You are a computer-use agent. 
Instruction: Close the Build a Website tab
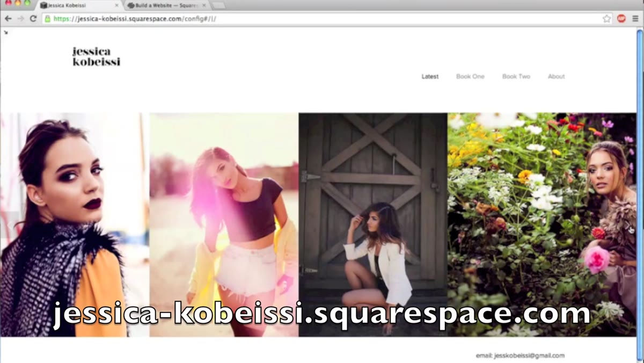[x=203, y=5]
